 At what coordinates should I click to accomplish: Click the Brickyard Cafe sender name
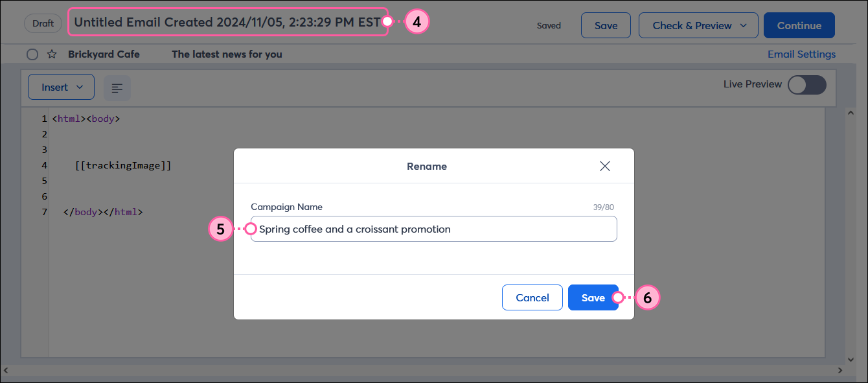point(104,54)
